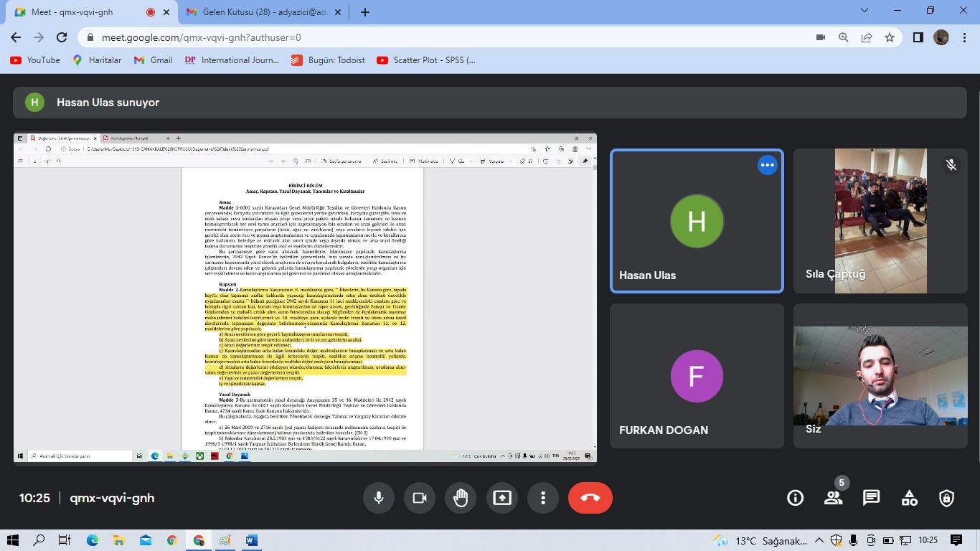Open Word from the Windows taskbar

(x=251, y=540)
